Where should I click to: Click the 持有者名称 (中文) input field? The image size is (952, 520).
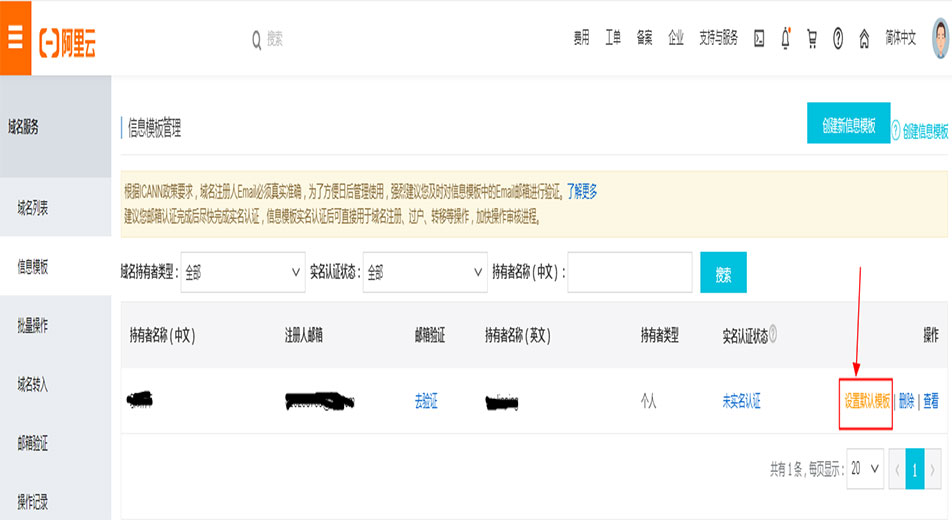point(630,272)
